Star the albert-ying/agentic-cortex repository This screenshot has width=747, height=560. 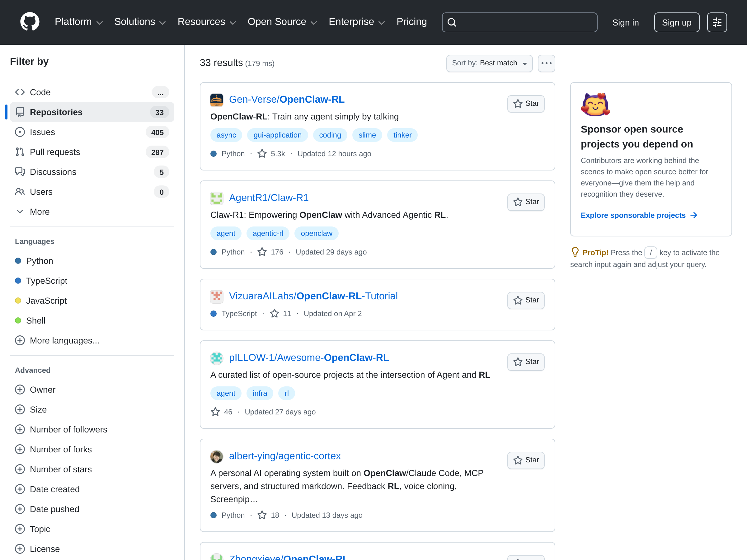pos(525,460)
